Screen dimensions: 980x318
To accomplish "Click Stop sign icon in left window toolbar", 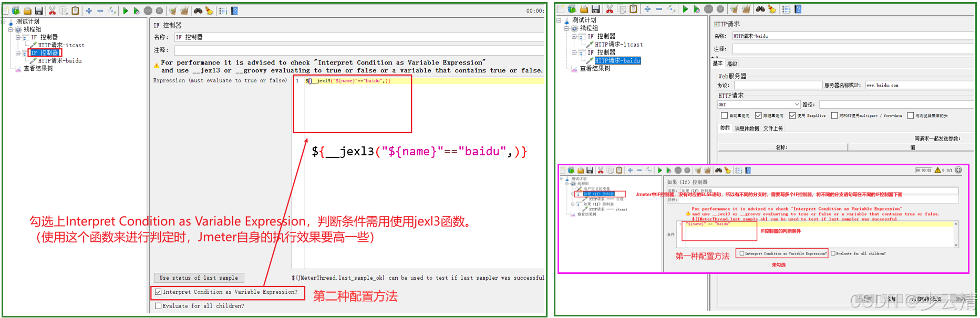I will point(148,10).
